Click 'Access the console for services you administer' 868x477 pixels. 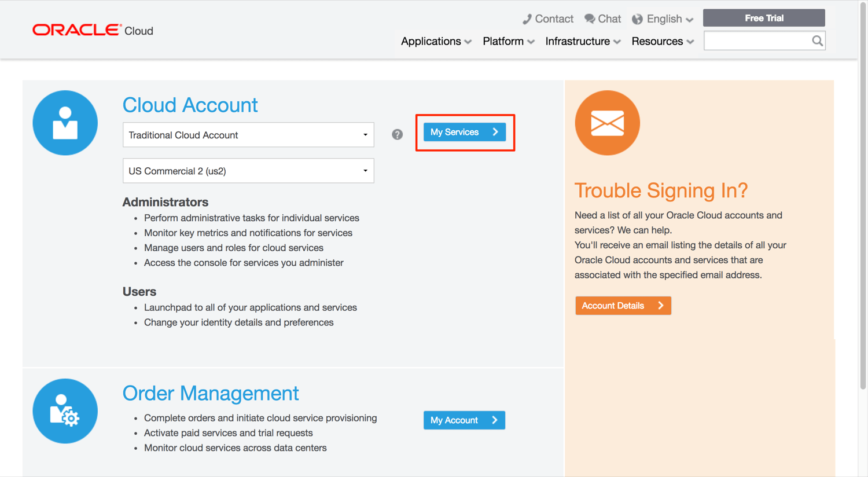tap(244, 263)
